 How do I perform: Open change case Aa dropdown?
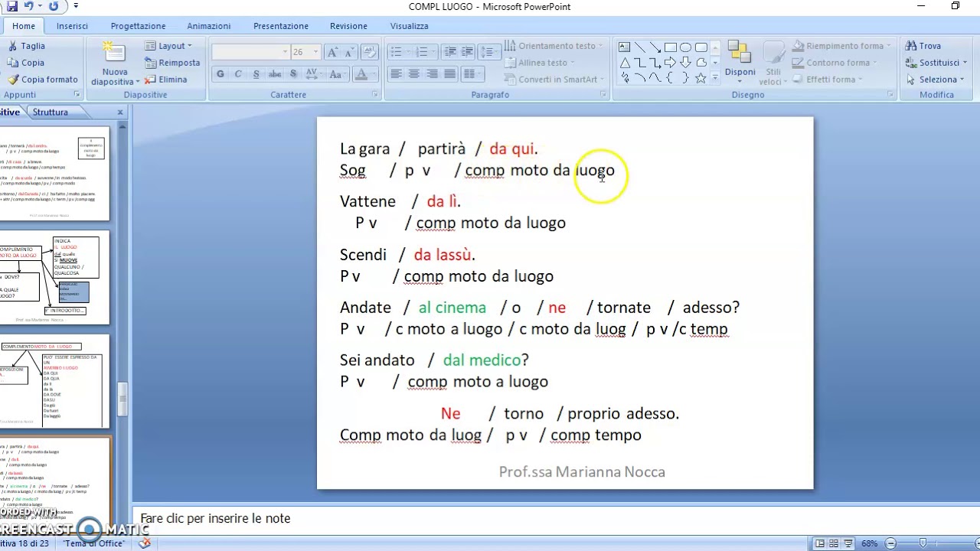[x=336, y=74]
